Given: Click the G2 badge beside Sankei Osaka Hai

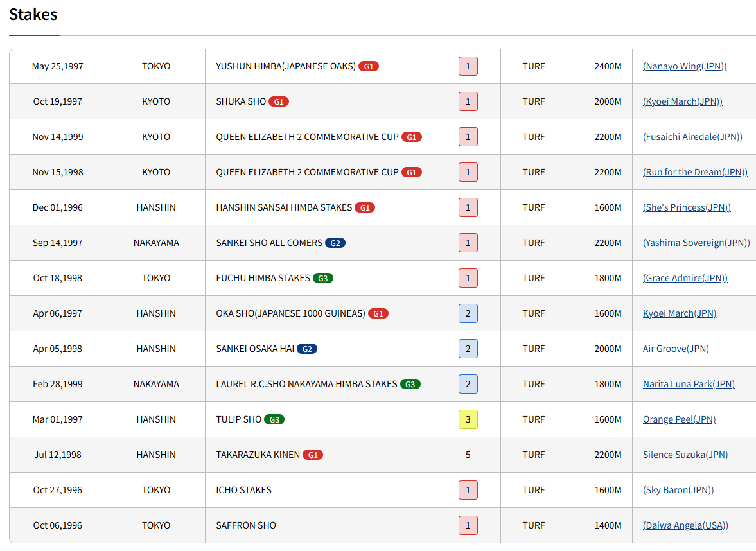Looking at the screenshot, I should coord(307,349).
